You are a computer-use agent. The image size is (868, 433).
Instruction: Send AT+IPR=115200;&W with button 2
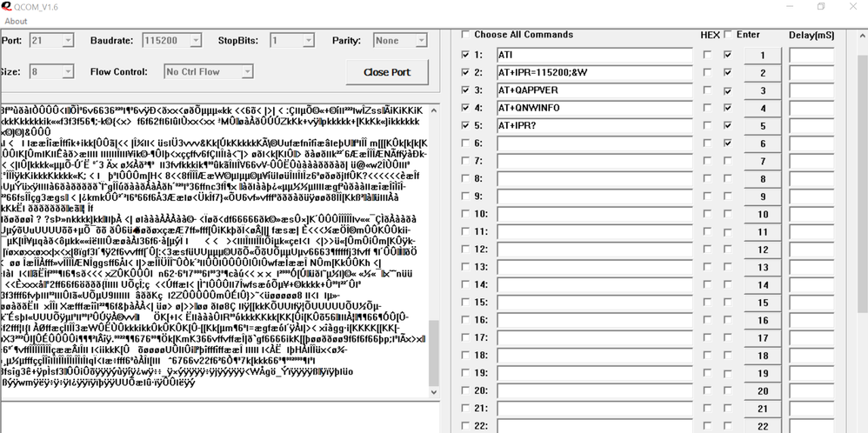click(x=762, y=73)
